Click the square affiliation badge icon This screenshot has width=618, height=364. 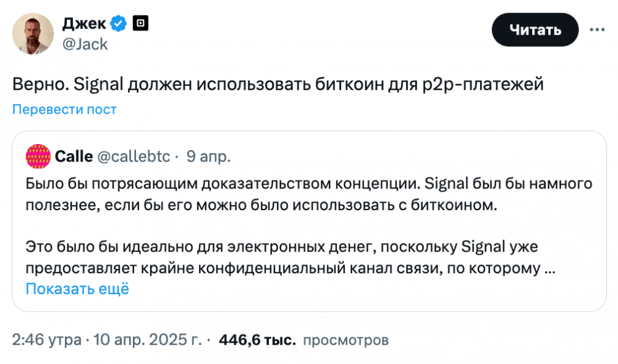point(140,23)
